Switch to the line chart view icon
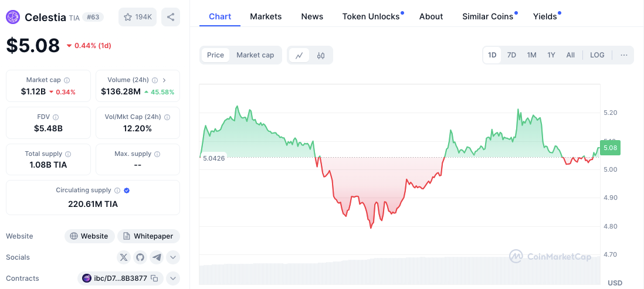The width and height of the screenshot is (644, 289). point(299,56)
